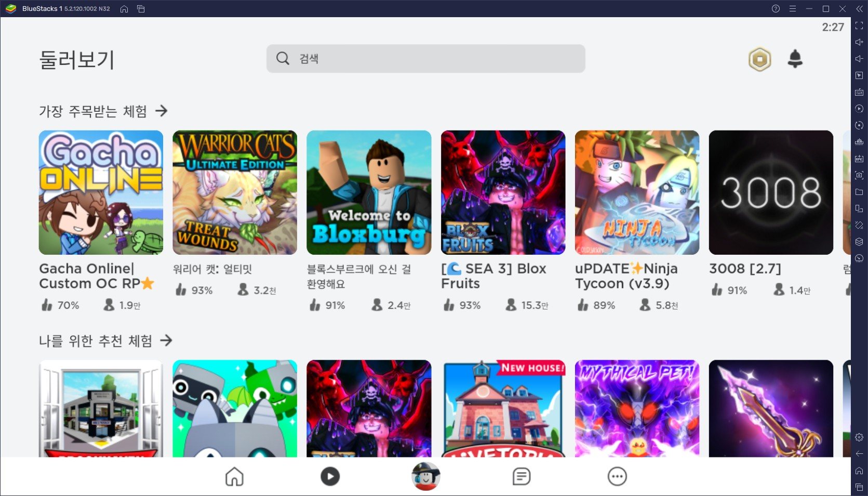The image size is (868, 496).
Task: Open BlueStacks help icon in title bar
Action: coord(776,9)
